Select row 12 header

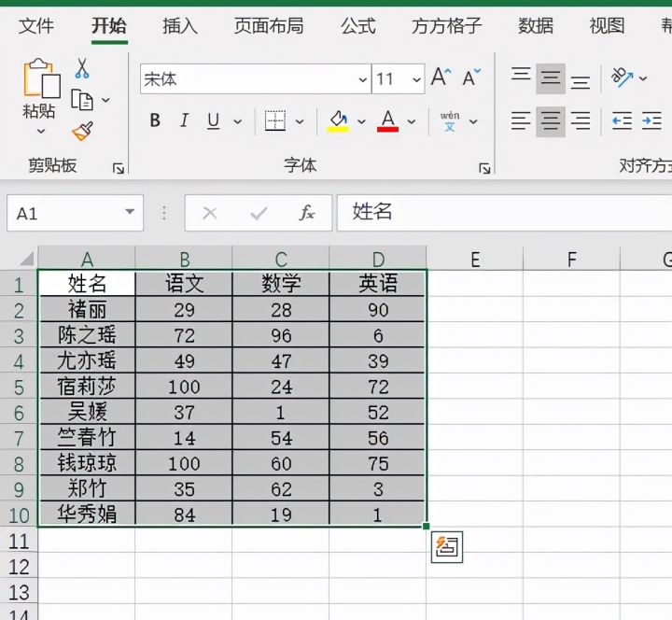[x=19, y=567]
